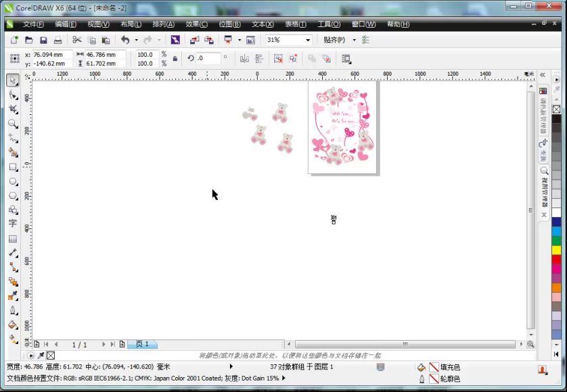Click the Open file folder icon

click(29, 40)
